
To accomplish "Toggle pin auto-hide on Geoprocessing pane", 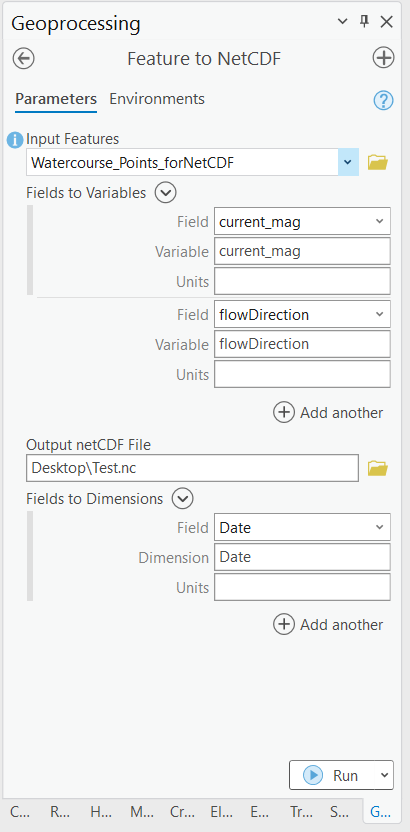I will (x=364, y=21).
